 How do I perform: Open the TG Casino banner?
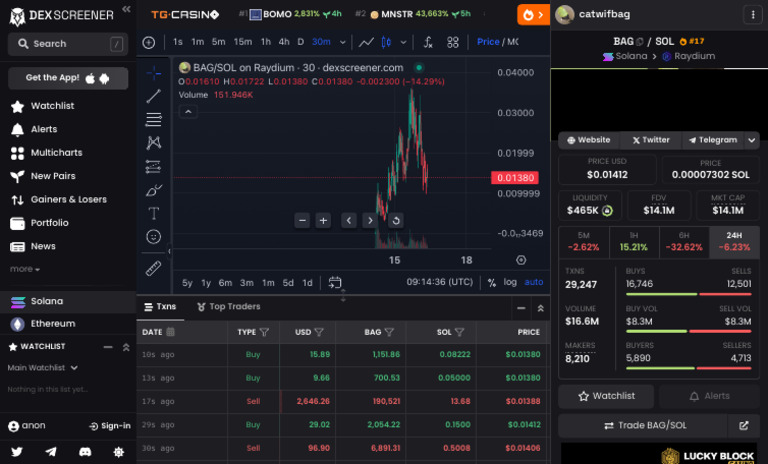(185, 15)
